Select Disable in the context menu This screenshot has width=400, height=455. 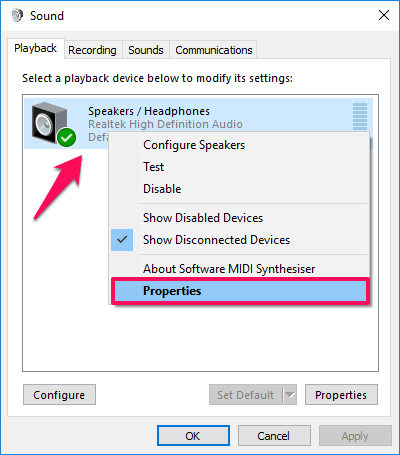pyautogui.click(x=162, y=189)
